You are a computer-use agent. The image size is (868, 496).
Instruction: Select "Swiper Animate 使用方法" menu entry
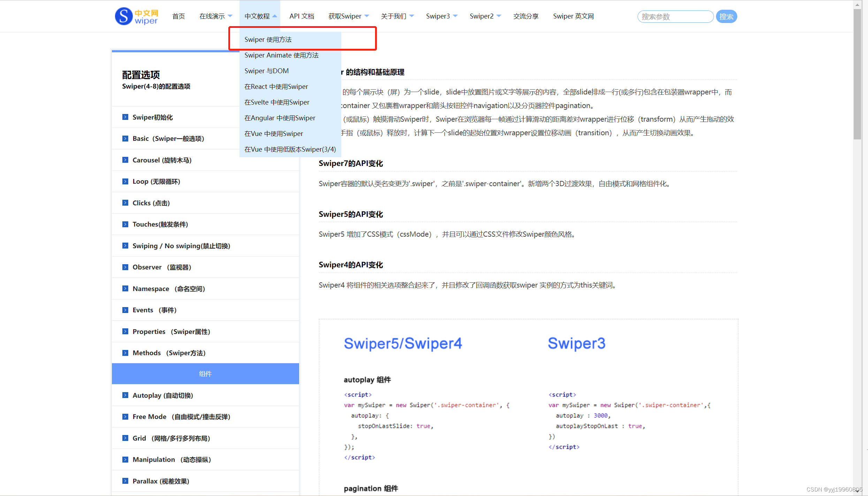point(281,55)
